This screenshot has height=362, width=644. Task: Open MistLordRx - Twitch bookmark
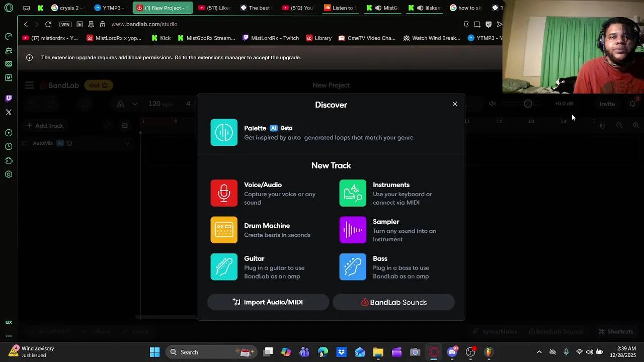(271, 38)
